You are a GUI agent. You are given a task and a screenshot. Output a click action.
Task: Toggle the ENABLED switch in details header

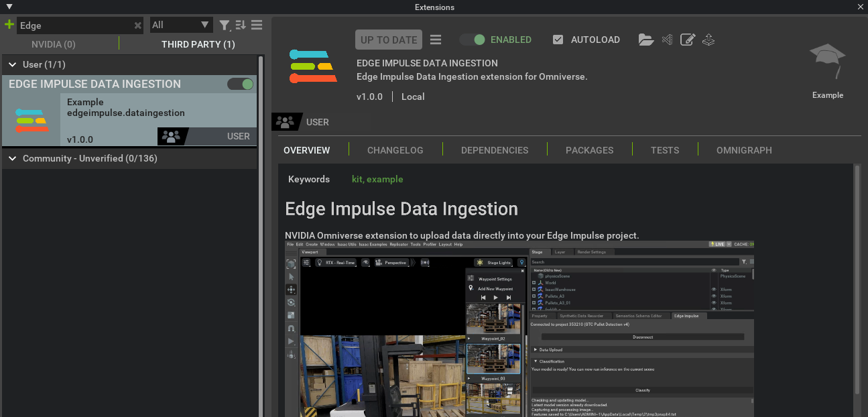(x=472, y=40)
